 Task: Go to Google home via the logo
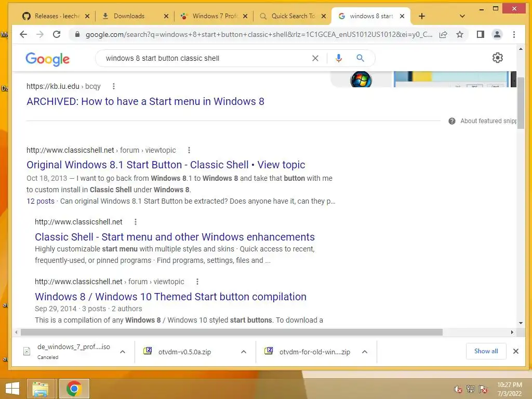click(x=47, y=59)
